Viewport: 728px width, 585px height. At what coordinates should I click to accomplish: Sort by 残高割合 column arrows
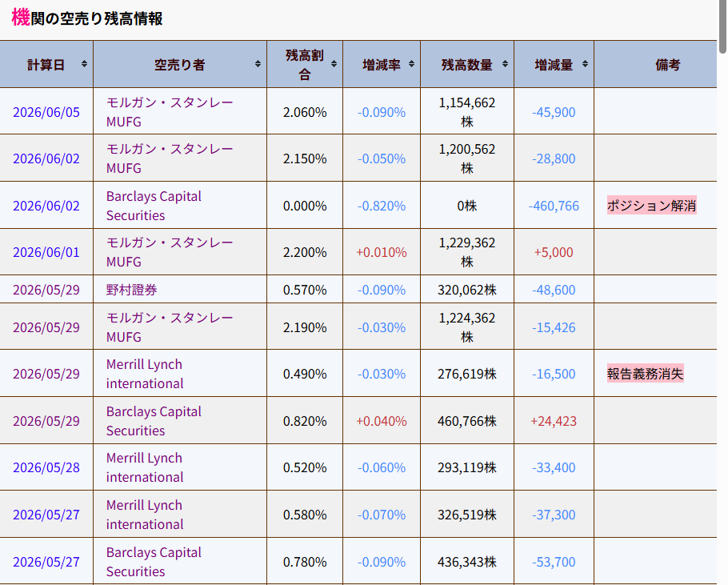(334, 64)
